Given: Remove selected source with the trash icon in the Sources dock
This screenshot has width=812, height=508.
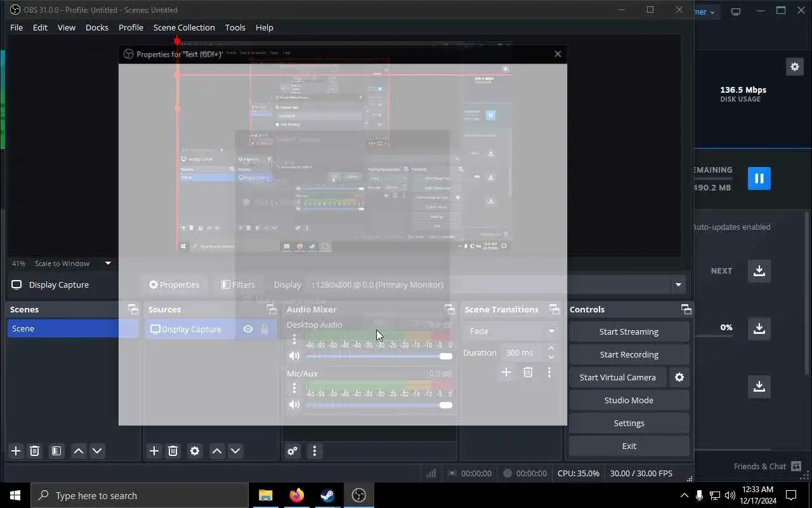Looking at the screenshot, I should click(173, 451).
